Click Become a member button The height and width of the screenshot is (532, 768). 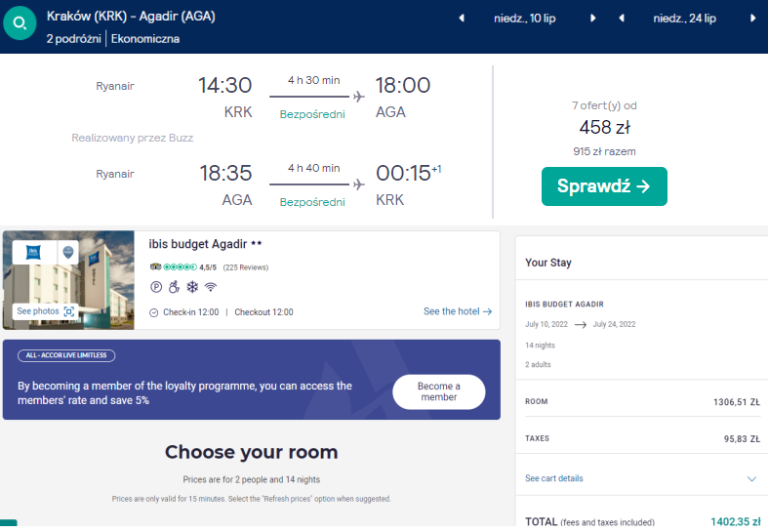tap(439, 391)
